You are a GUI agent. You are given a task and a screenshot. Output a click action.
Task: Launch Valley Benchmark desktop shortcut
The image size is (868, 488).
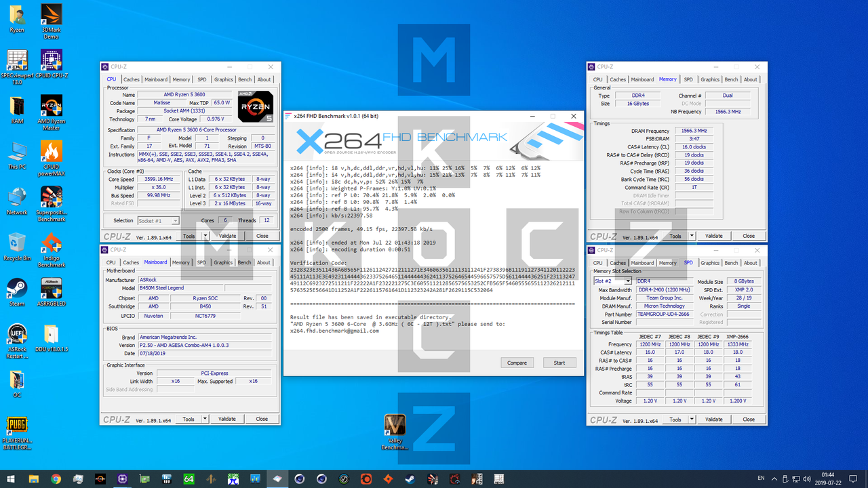click(395, 432)
